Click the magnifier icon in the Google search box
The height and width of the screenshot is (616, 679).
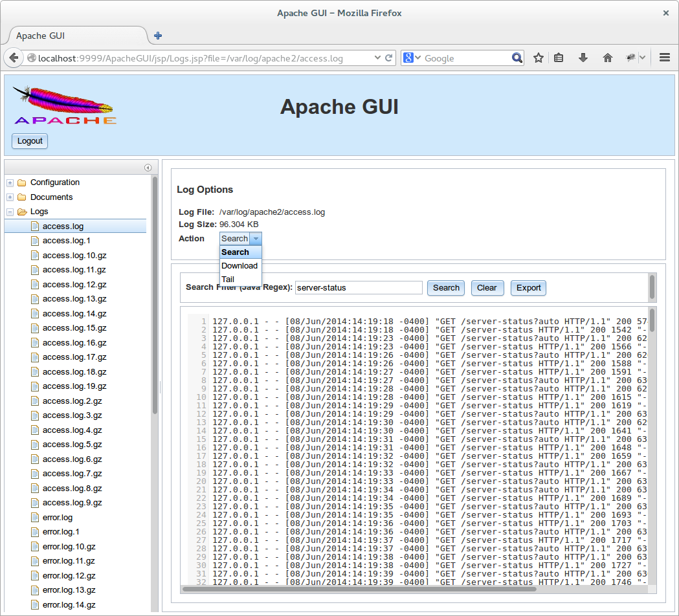click(x=517, y=58)
